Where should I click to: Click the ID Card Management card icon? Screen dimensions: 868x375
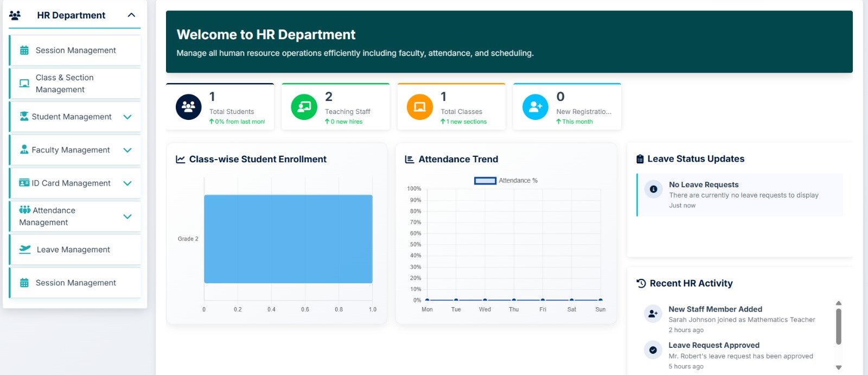pos(24,183)
